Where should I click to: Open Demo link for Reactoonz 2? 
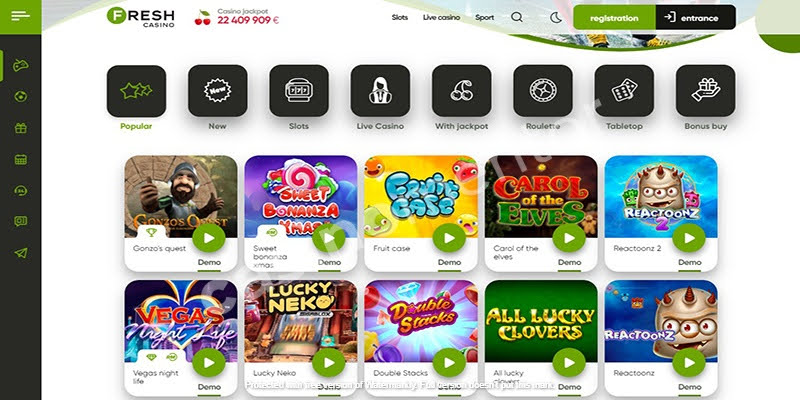click(690, 262)
